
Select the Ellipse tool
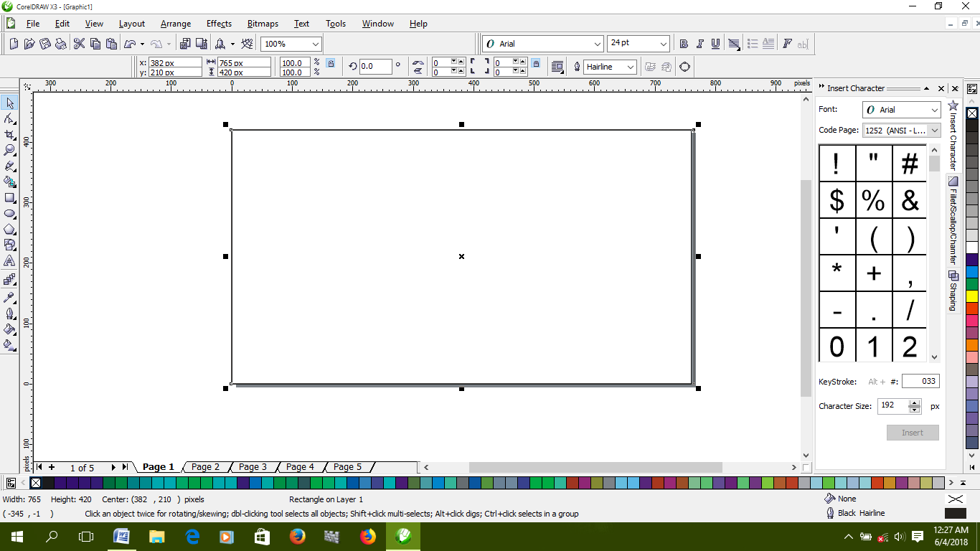[x=10, y=215]
